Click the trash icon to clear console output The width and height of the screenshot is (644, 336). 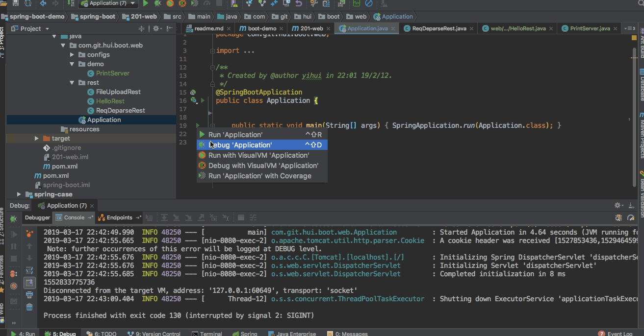click(x=29, y=307)
